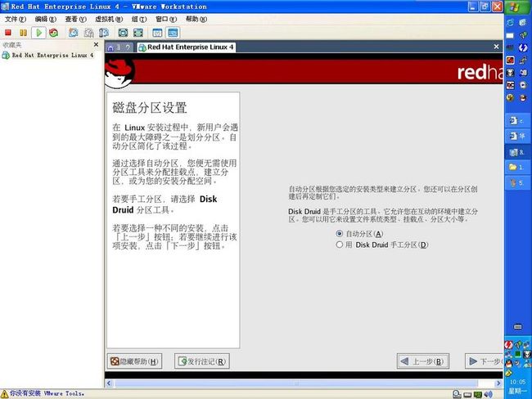The width and height of the screenshot is (532, 399).
Task: Click the CD-ROM device status icon
Action: [x=457, y=394]
